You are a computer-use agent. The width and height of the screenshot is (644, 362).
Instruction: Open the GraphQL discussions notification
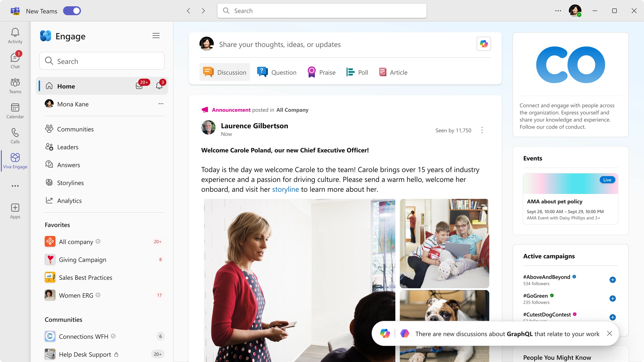(507, 334)
